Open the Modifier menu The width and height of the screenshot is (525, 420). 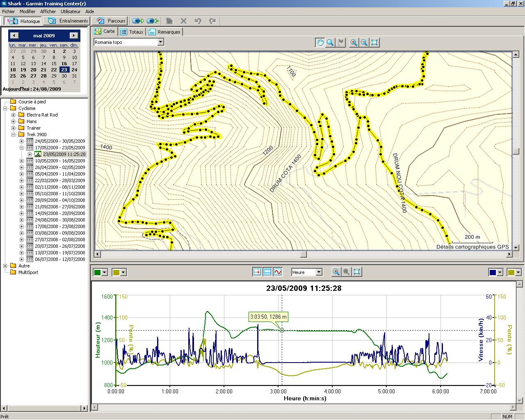(x=27, y=11)
